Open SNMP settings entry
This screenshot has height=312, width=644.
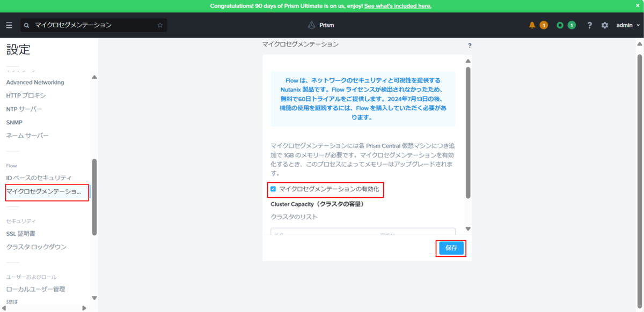pyautogui.click(x=14, y=122)
